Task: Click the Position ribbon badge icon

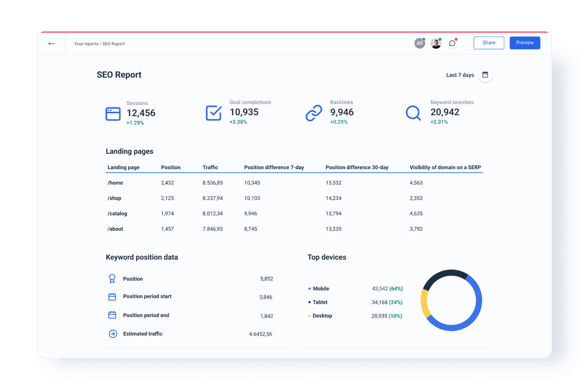Action: pyautogui.click(x=112, y=278)
